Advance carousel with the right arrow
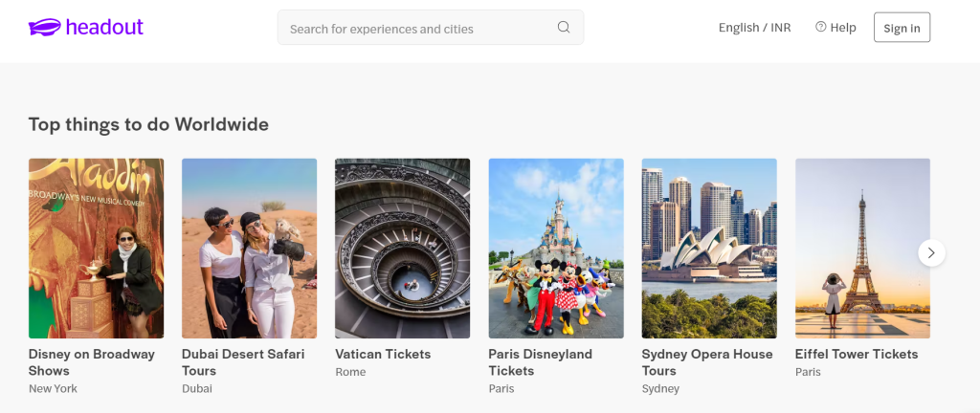Image resolution: width=980 pixels, height=413 pixels. point(931,252)
